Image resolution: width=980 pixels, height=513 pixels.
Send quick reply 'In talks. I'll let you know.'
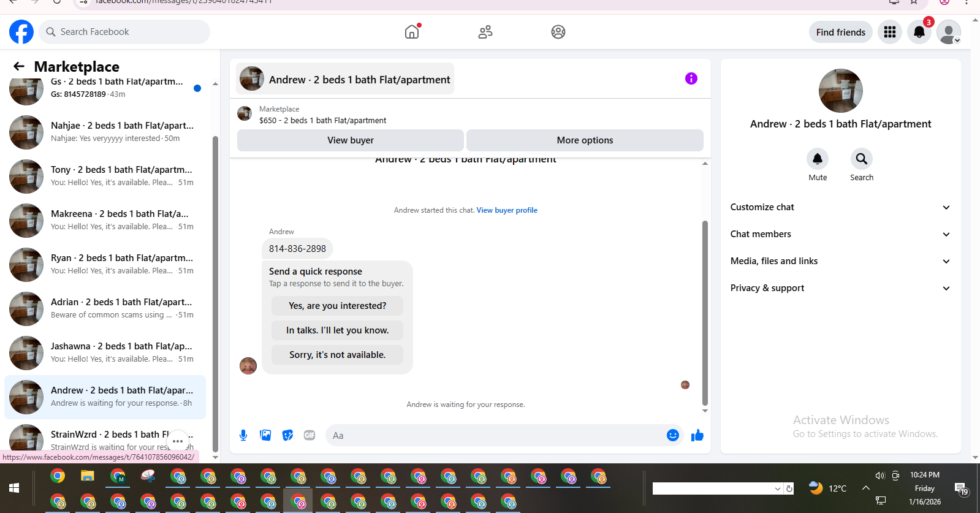pyautogui.click(x=338, y=330)
